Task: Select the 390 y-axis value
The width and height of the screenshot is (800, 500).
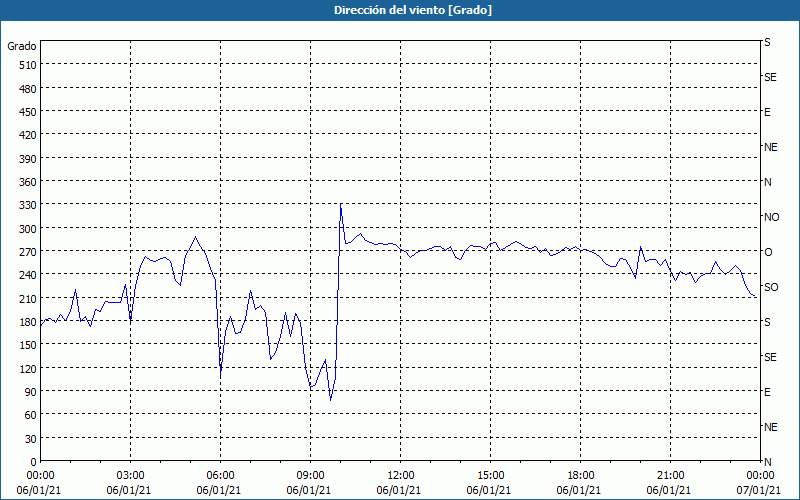Action: 28,159
